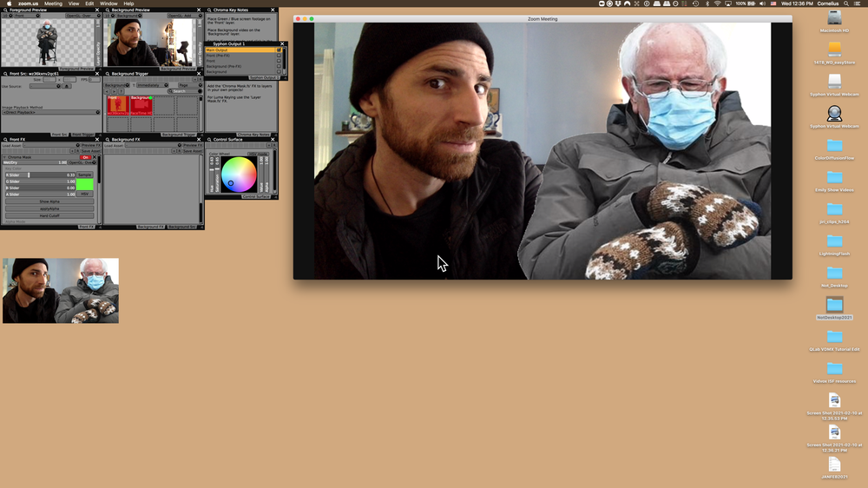
Task: Open the Load Asset dropdown in Background FX
Action: [154, 145]
